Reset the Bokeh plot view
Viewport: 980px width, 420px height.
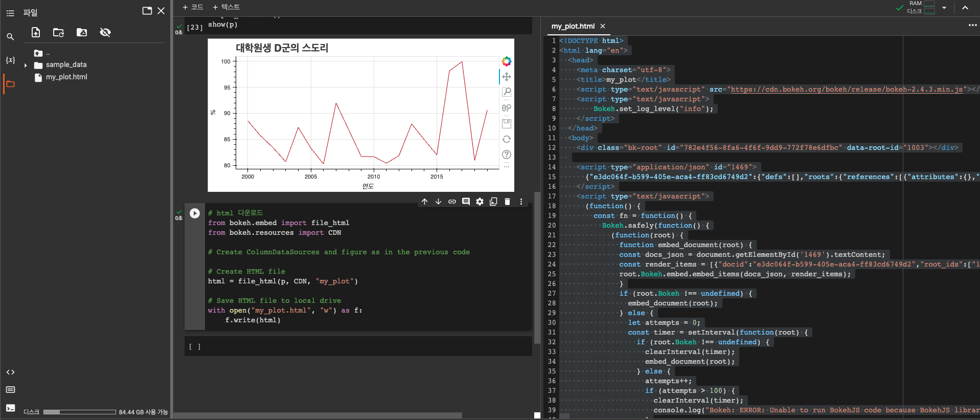click(506, 139)
